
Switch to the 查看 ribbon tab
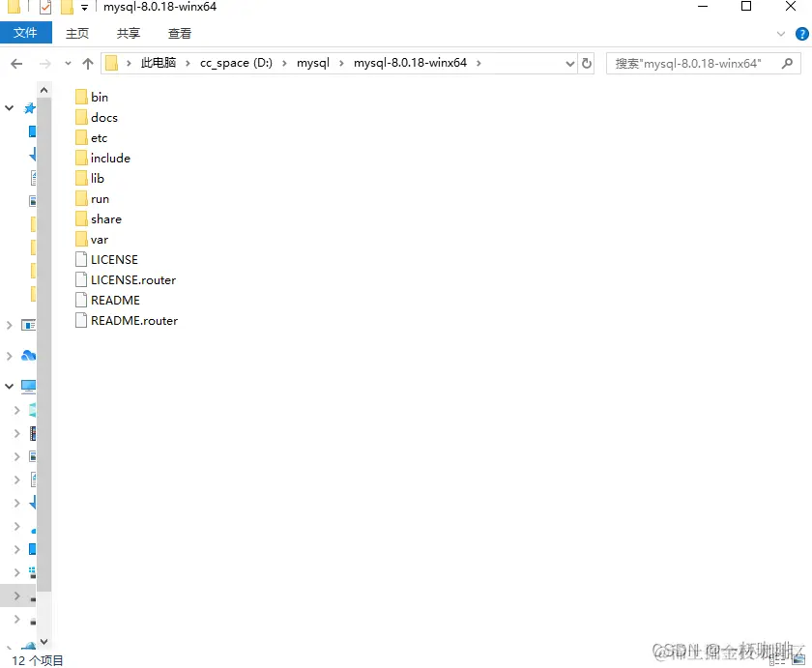[180, 34]
